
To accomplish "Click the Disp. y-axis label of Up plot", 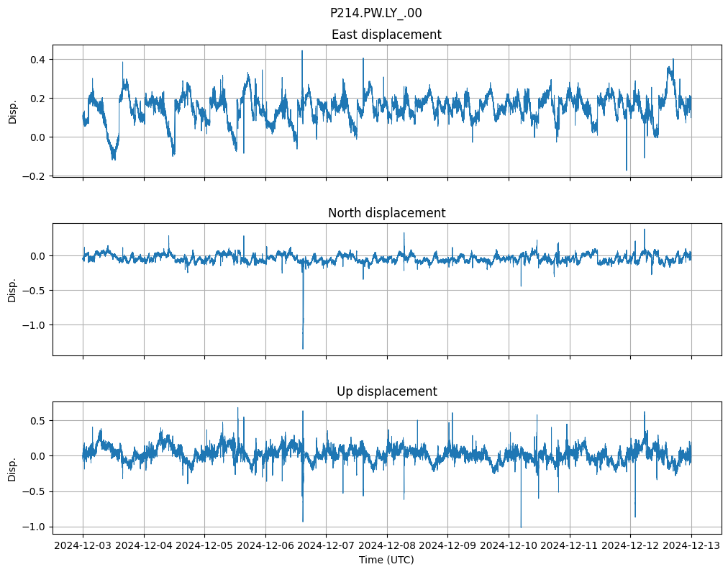I will [x=12, y=468].
